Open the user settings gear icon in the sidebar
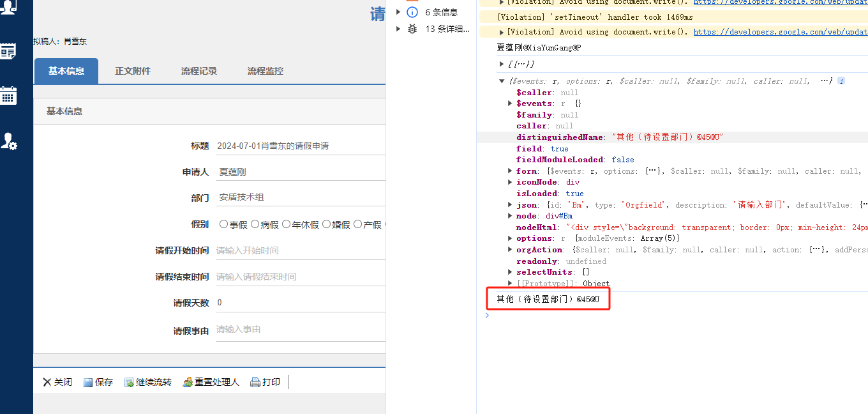Image resolution: width=868 pixels, height=414 pixels. pos(8,141)
